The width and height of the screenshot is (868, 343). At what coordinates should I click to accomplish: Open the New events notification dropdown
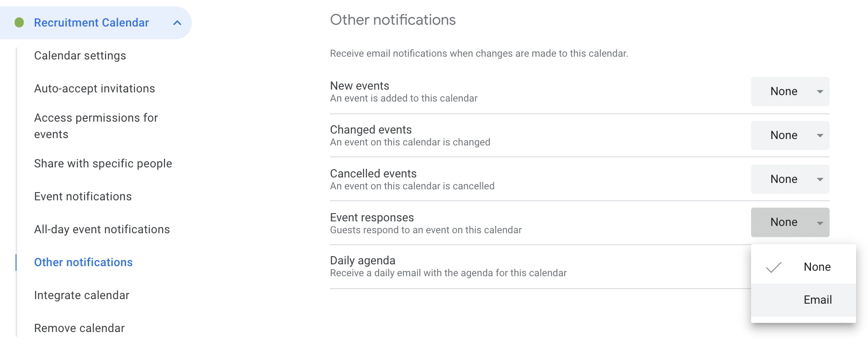click(790, 91)
